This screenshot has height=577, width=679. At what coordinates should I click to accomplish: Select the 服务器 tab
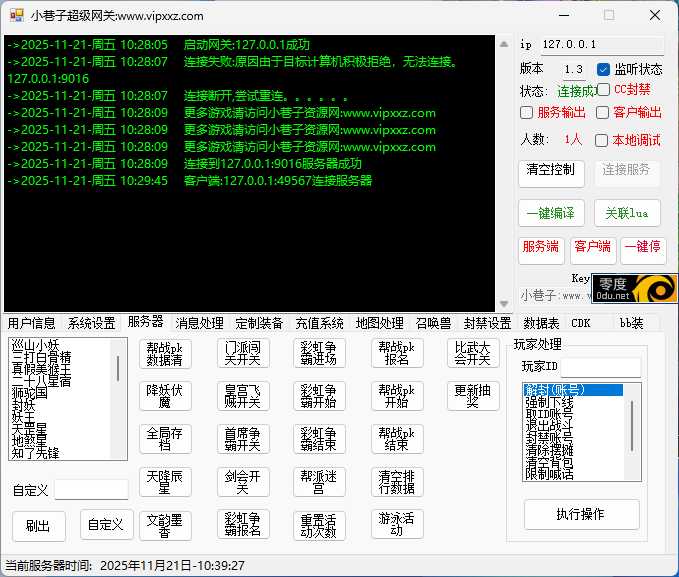tap(146, 322)
